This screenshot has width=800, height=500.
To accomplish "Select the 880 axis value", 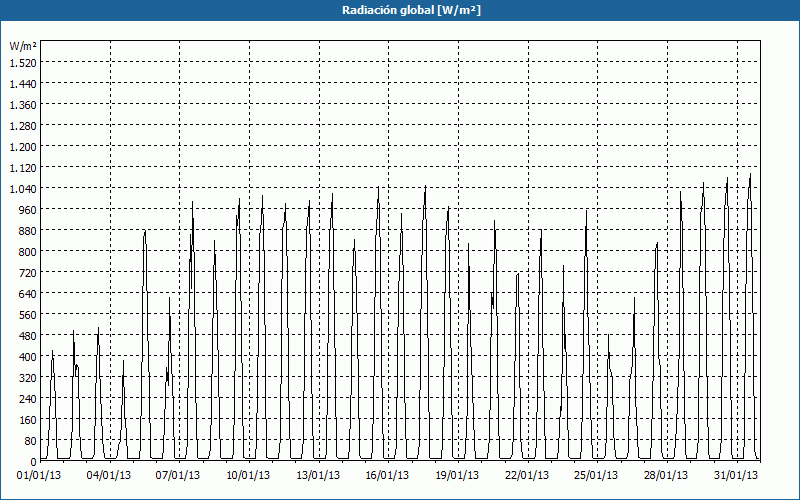I will [28, 231].
